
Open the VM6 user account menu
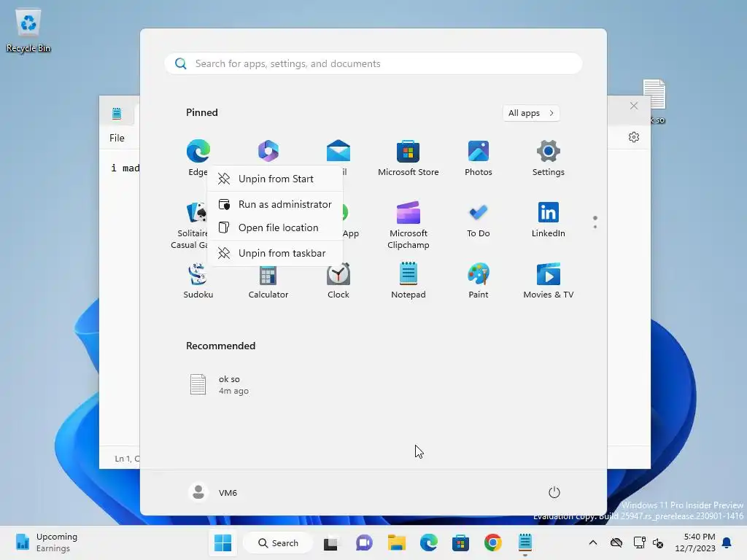213,492
